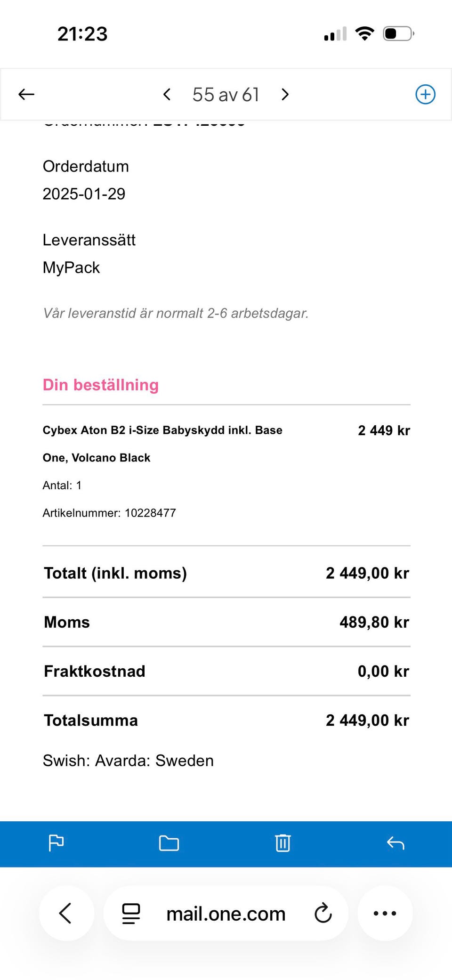Tap the battery indicator in status bar
This screenshot has height=980, width=452.
pyautogui.click(x=398, y=34)
